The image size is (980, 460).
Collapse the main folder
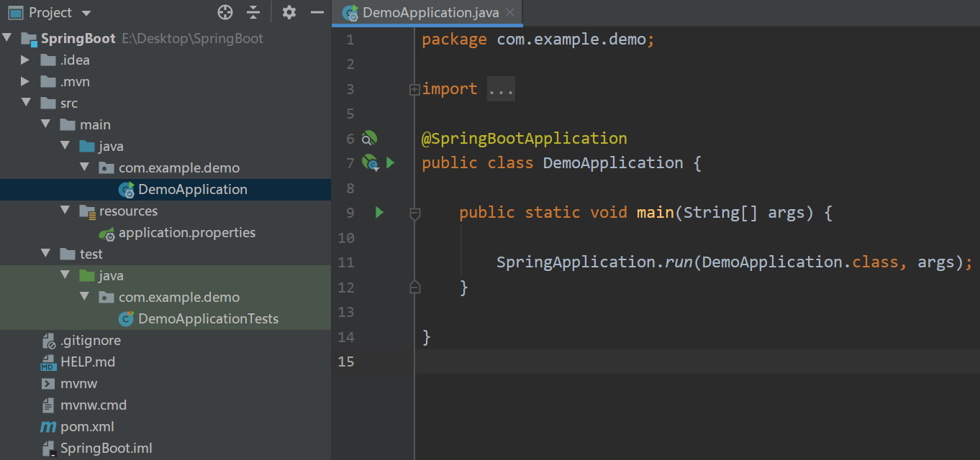click(45, 124)
